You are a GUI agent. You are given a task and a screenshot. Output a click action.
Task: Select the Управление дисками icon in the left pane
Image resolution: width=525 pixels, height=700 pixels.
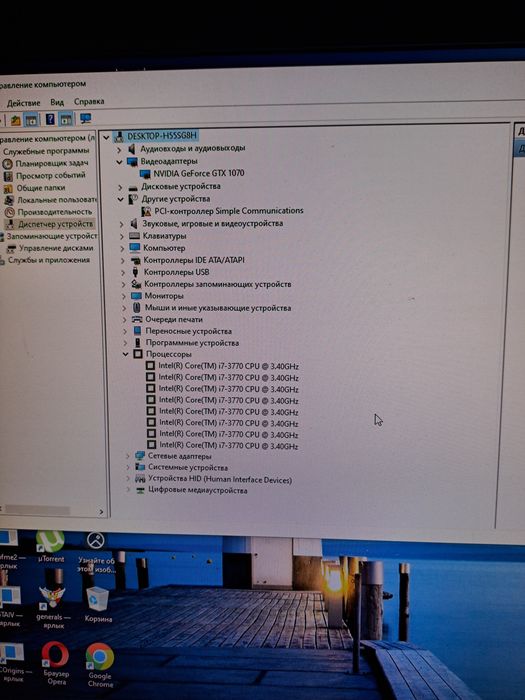(12, 249)
